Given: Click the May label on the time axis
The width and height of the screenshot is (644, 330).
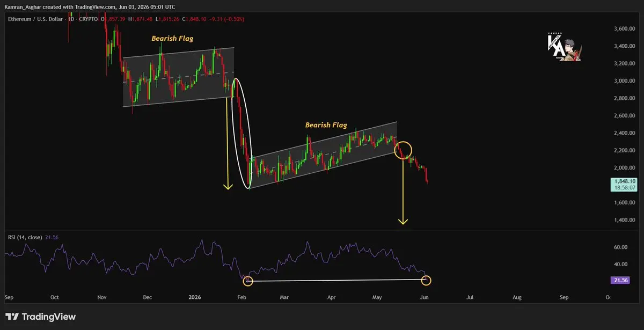Looking at the screenshot, I should 378,297.
